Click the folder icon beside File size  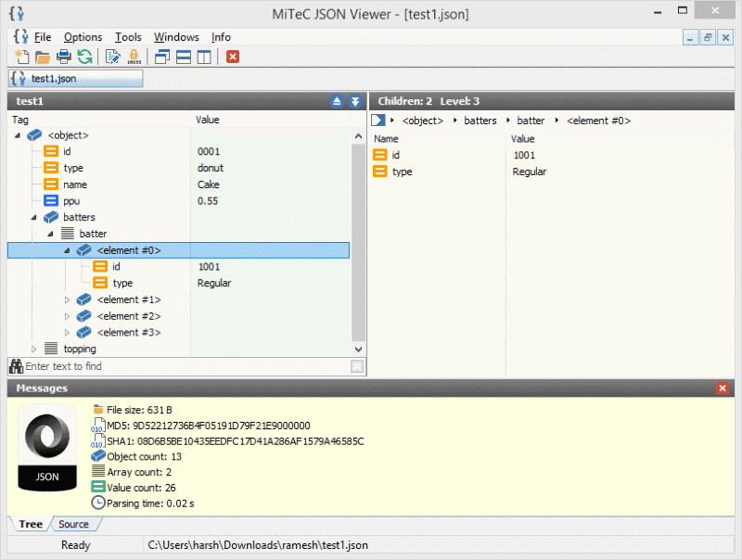click(x=98, y=409)
